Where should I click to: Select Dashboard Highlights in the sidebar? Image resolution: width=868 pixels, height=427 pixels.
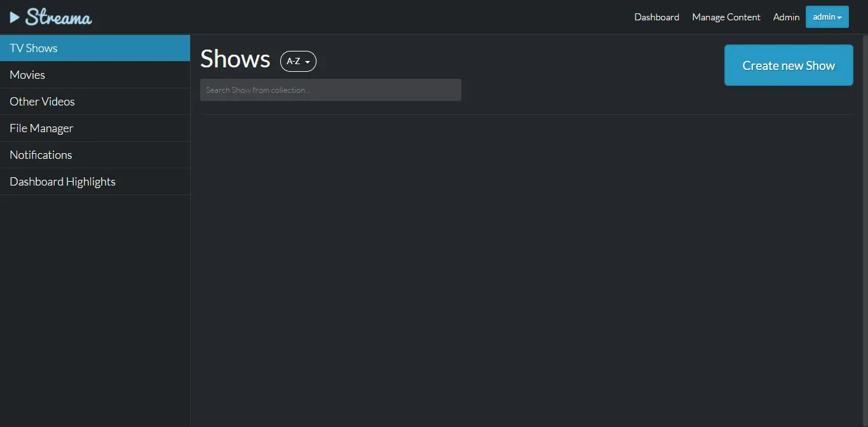pyautogui.click(x=95, y=182)
